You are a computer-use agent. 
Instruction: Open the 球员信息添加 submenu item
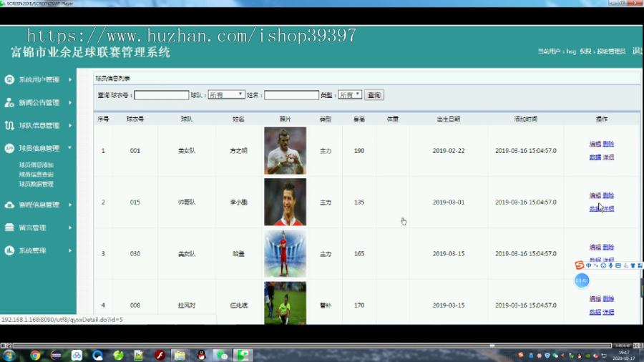[x=36, y=165]
